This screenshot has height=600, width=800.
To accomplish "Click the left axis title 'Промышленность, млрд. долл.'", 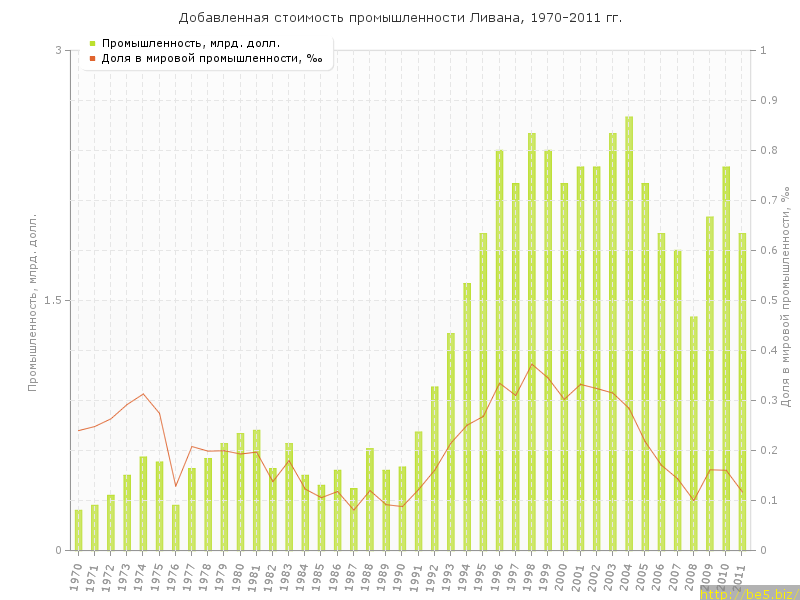I will pyautogui.click(x=32, y=300).
